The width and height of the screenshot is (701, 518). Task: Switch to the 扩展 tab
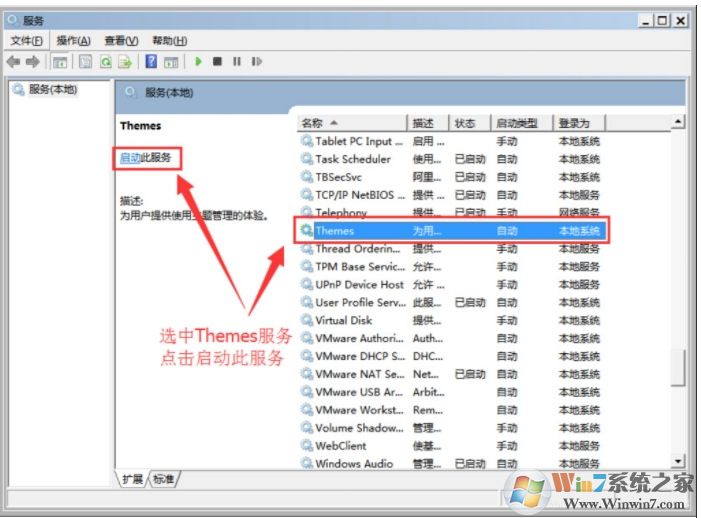click(132, 479)
